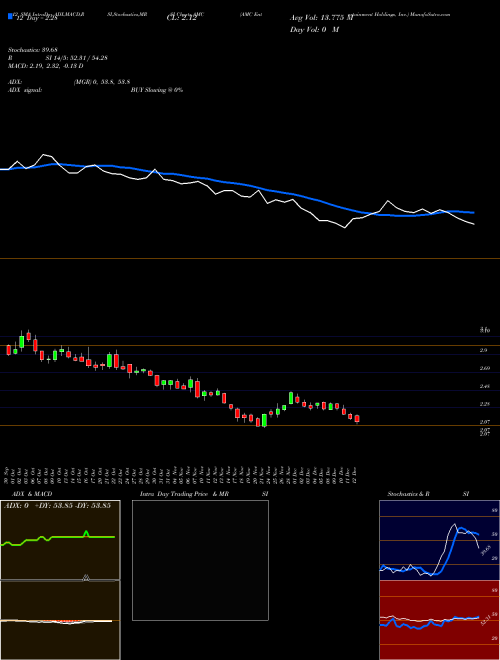Click the 2.9 price axis label
This screenshot has height=660, width=500.
[x=484, y=350]
